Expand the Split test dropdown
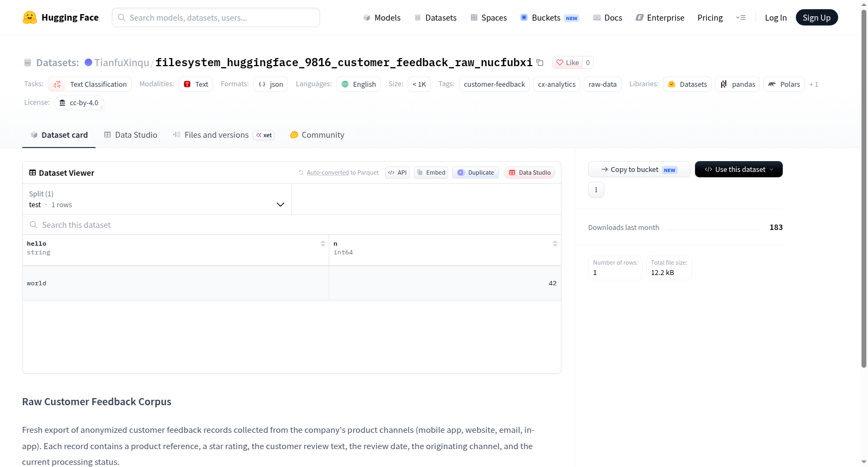This screenshot has height=467, width=868. [x=157, y=199]
